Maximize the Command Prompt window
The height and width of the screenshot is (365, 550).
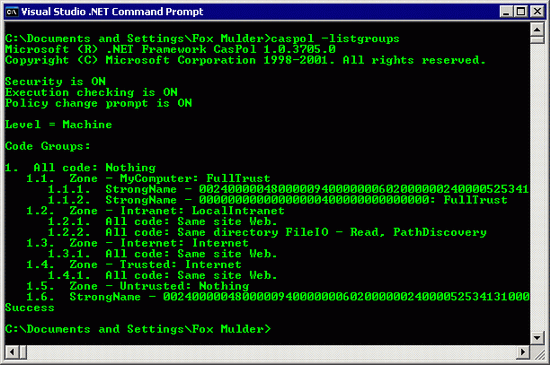[521, 12]
